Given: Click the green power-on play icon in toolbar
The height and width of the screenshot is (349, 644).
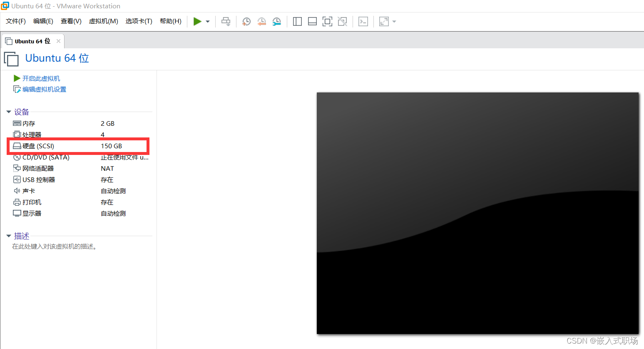Looking at the screenshot, I should click(197, 21).
